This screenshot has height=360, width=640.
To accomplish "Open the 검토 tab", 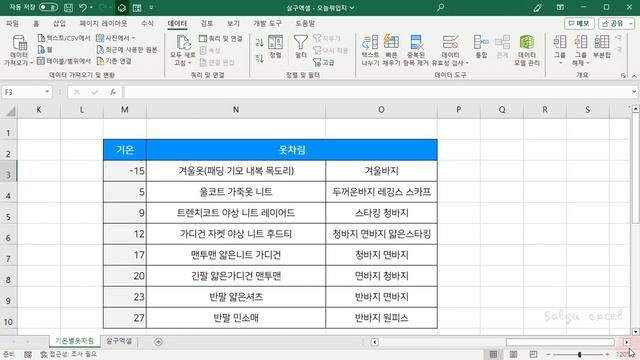I will pos(207,24).
